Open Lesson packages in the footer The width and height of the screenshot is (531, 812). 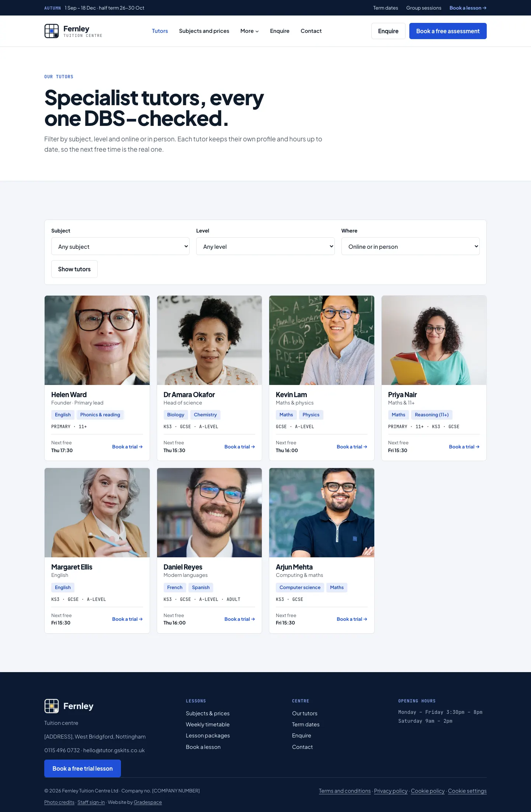[208, 736]
